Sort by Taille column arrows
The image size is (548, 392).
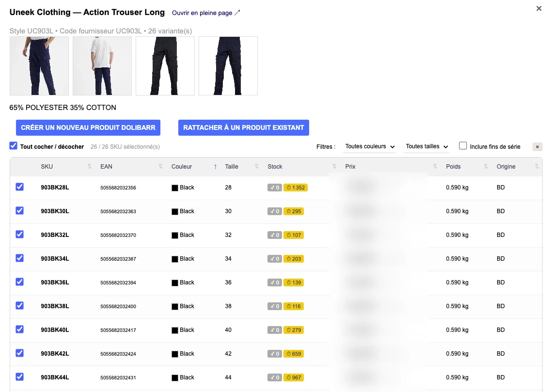257,166
